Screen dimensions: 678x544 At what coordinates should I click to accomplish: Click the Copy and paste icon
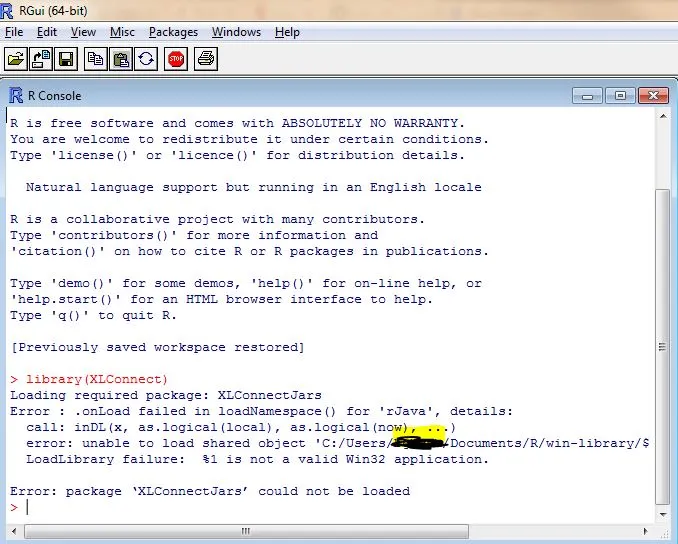146,59
